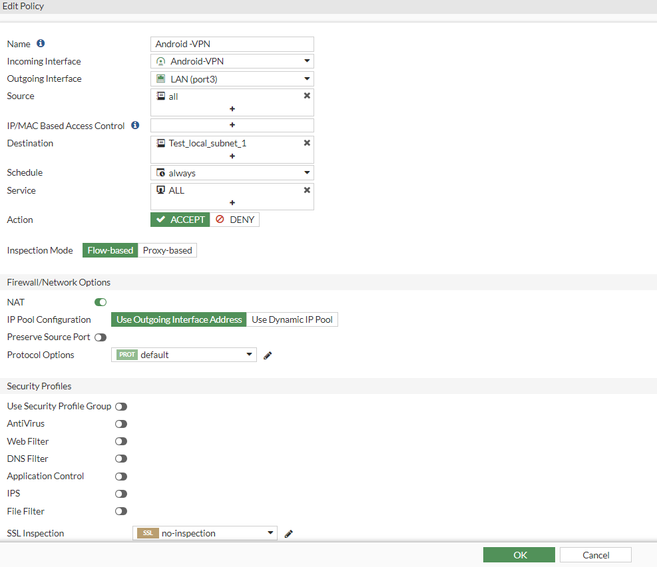Add a Source entry with plus
Screen dimensions: 657x567
[x=232, y=109]
